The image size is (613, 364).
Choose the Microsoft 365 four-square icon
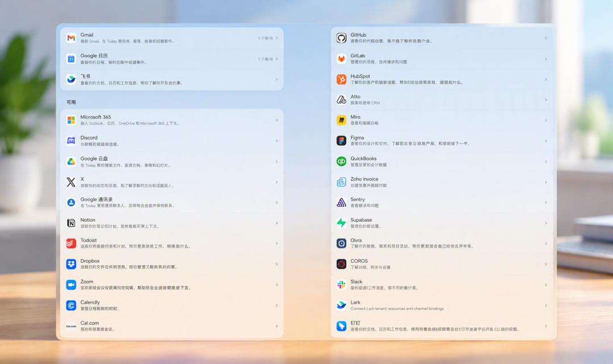[71, 120]
